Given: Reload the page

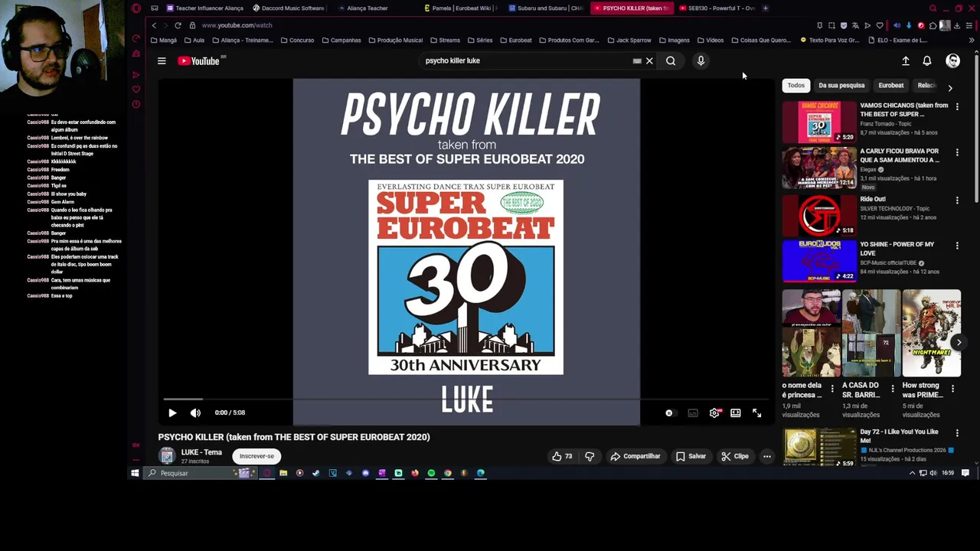Looking at the screenshot, I should pos(178,25).
